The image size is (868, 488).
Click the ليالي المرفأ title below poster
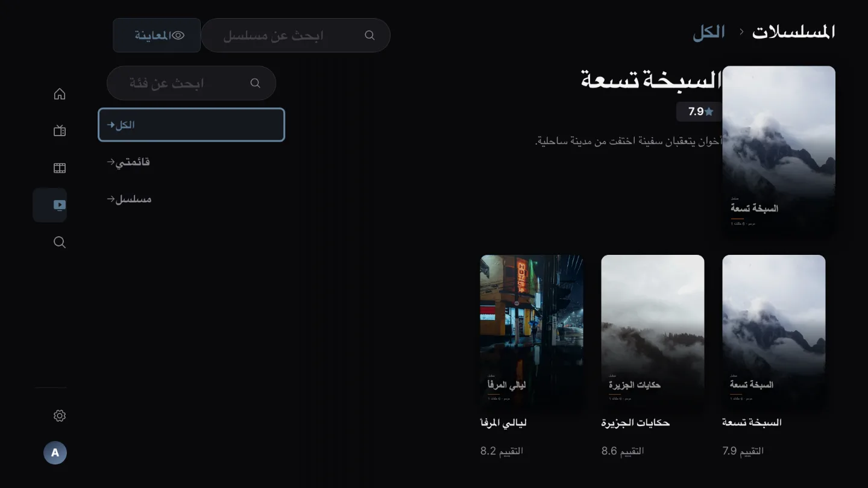pos(503,423)
